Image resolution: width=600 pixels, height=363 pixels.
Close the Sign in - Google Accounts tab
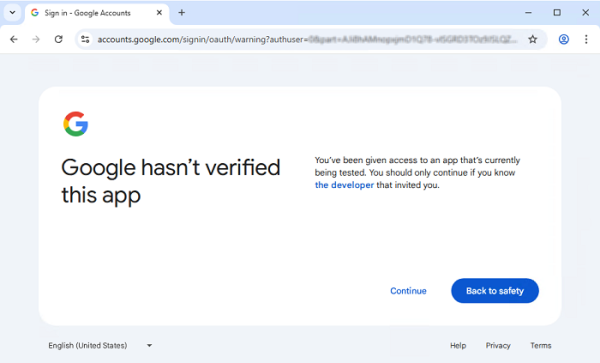click(159, 13)
